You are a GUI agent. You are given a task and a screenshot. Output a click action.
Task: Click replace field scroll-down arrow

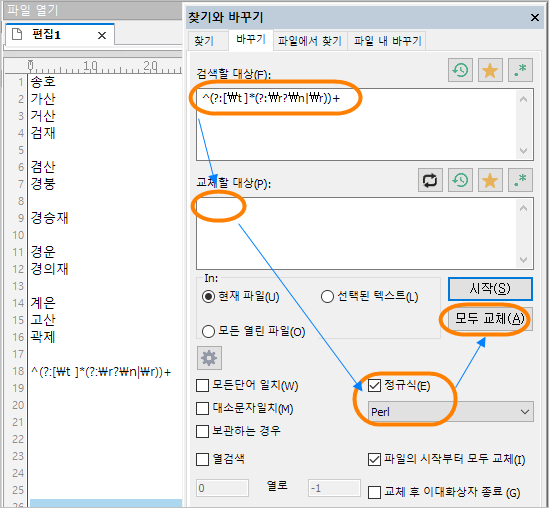(x=523, y=260)
